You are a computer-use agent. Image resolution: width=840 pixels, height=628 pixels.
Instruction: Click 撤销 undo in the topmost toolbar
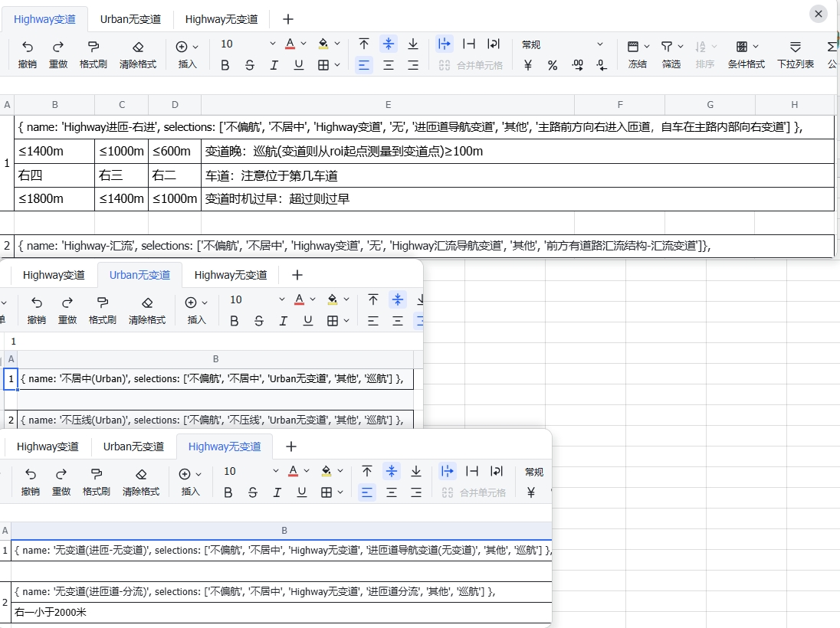point(28,47)
